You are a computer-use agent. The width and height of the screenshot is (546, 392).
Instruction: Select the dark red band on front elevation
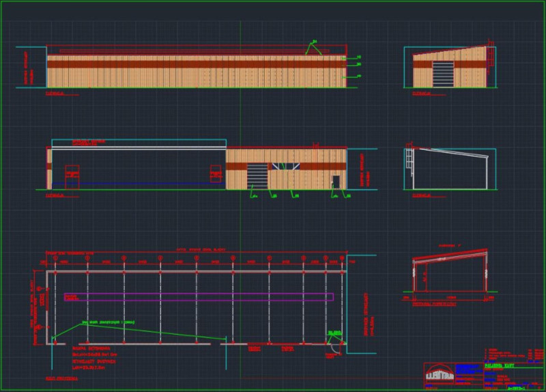[197, 64]
